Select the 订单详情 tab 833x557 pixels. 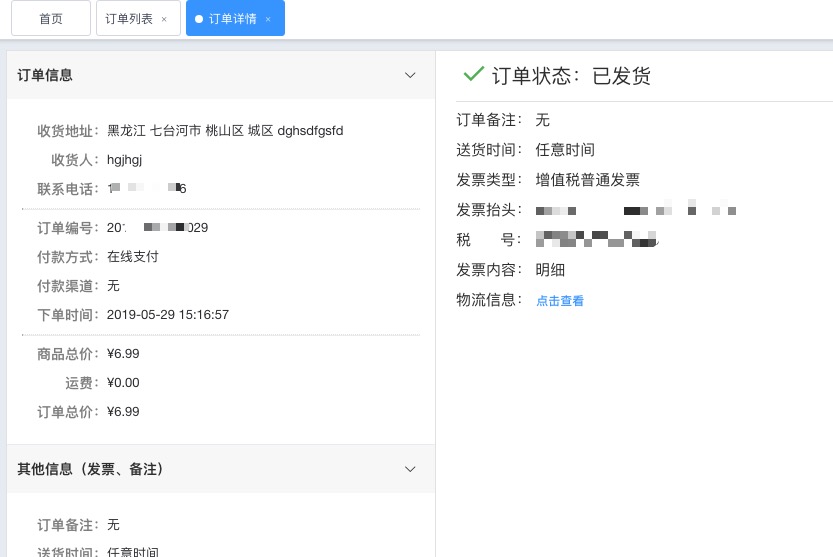(232, 19)
